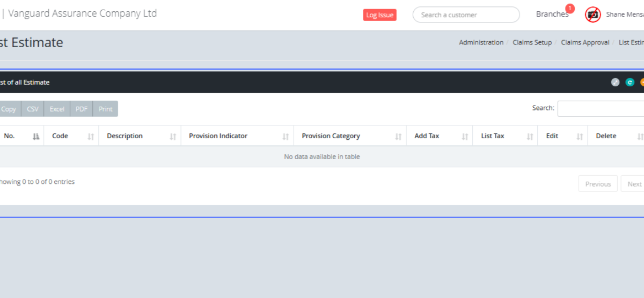Export the table to Excel
Screen dimensions: 644x298
pyautogui.click(x=57, y=109)
